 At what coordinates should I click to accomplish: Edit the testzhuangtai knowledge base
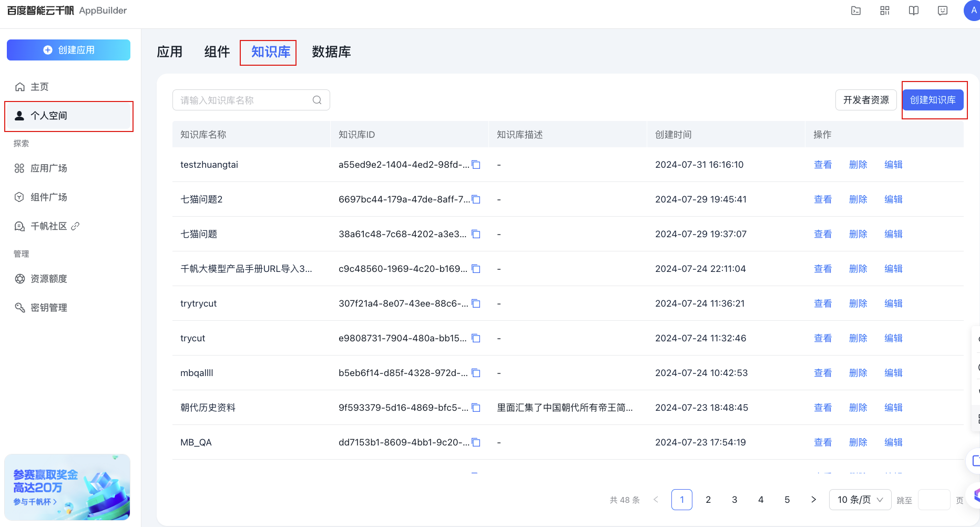893,165
